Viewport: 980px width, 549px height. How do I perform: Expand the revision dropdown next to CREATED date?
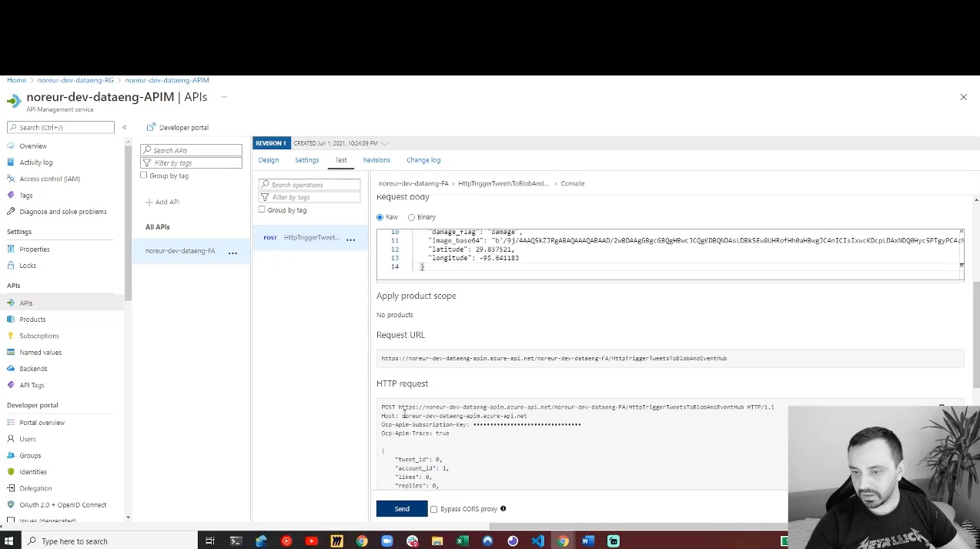[384, 143]
